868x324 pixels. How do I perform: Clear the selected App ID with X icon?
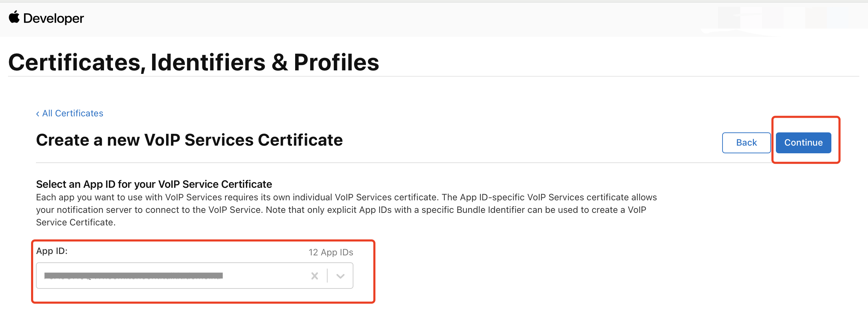[x=314, y=276]
